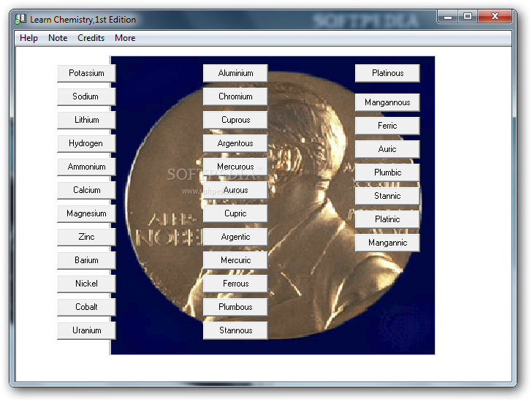This screenshot has width=532, height=402.
Task: Select the Sodium button
Action: pyautogui.click(x=86, y=96)
